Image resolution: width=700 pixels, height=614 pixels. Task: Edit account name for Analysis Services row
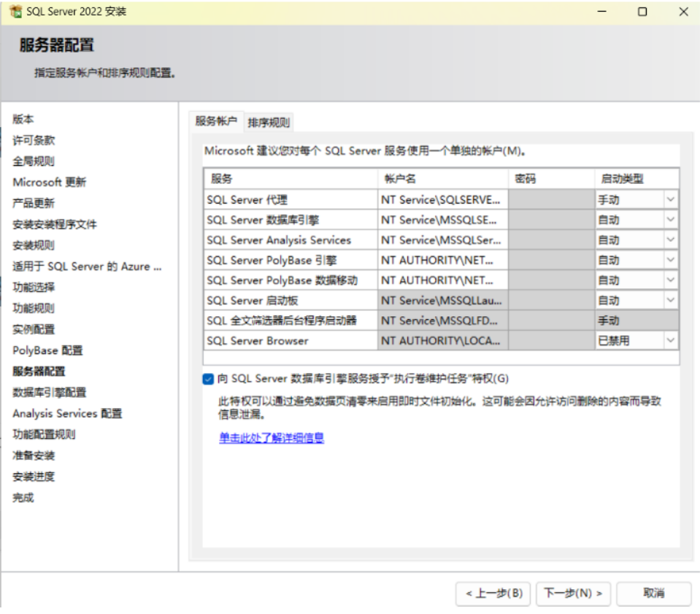click(x=443, y=239)
